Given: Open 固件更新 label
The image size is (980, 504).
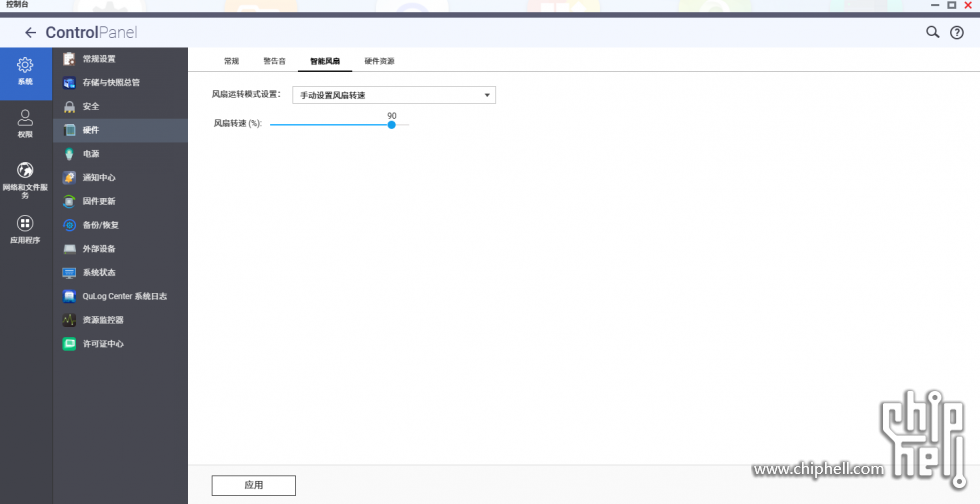Looking at the screenshot, I should pyautogui.click(x=99, y=201).
